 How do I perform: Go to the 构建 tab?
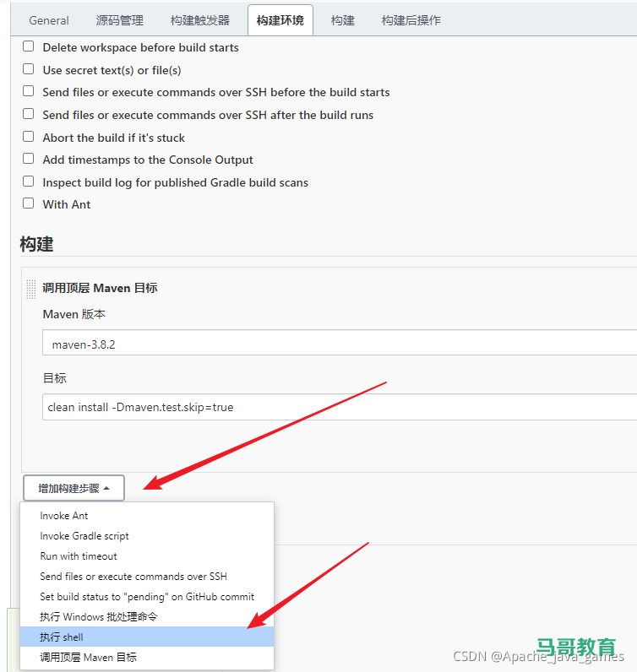point(343,20)
